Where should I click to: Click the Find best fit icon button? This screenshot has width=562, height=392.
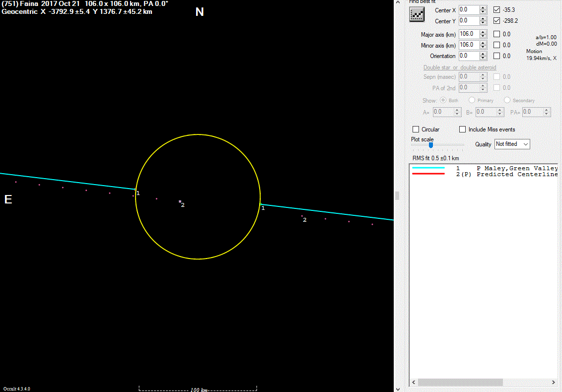416,15
